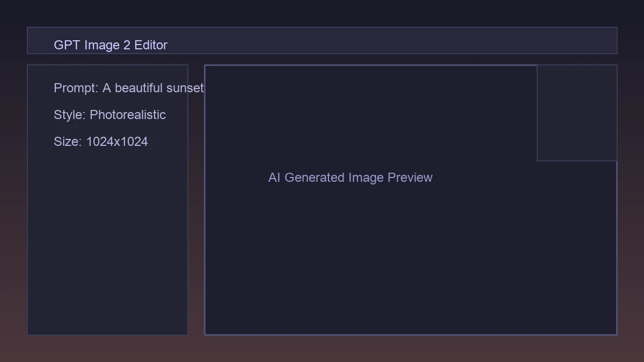
Task: Click the empty area below Size settings
Action: coord(107,241)
